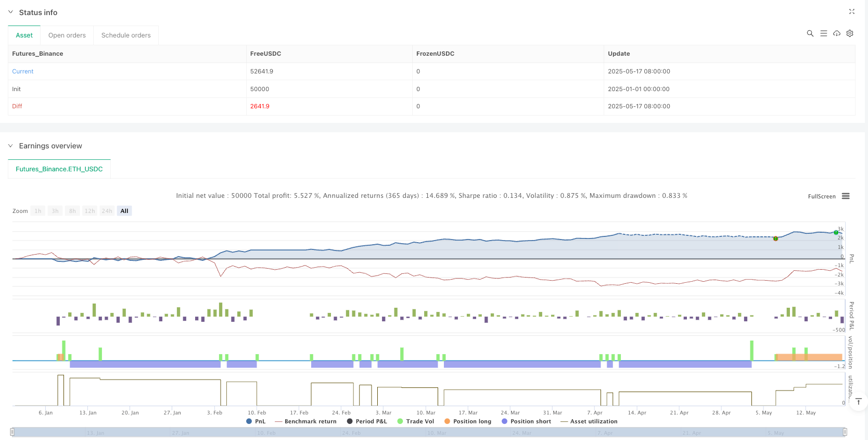868x440 pixels.
Task: Open the list view icon in Status info
Action: (823, 33)
